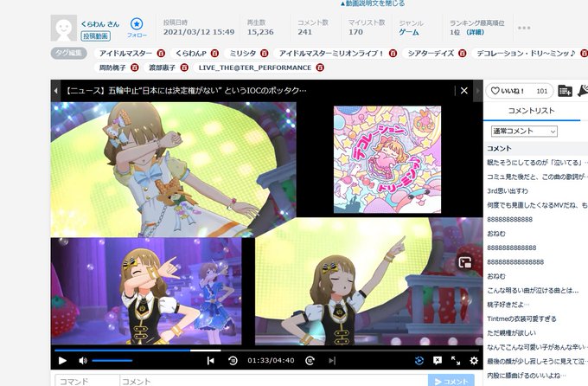Show previous news item arrow
The width and height of the screenshot is (588, 386).
click(55, 91)
